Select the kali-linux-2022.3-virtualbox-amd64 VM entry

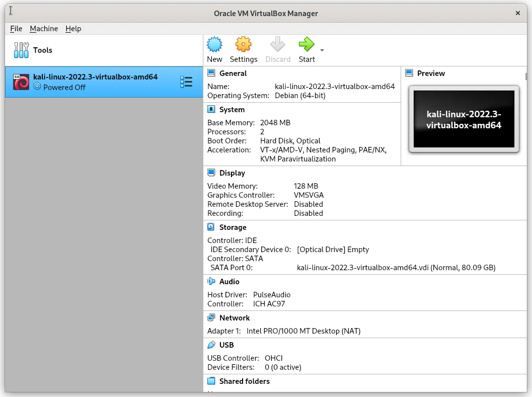click(x=104, y=82)
